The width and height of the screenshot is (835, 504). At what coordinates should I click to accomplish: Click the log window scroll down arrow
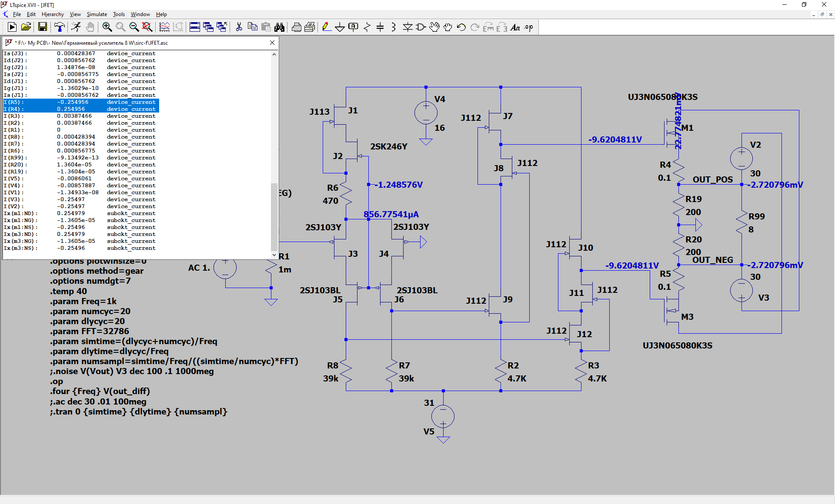point(274,255)
